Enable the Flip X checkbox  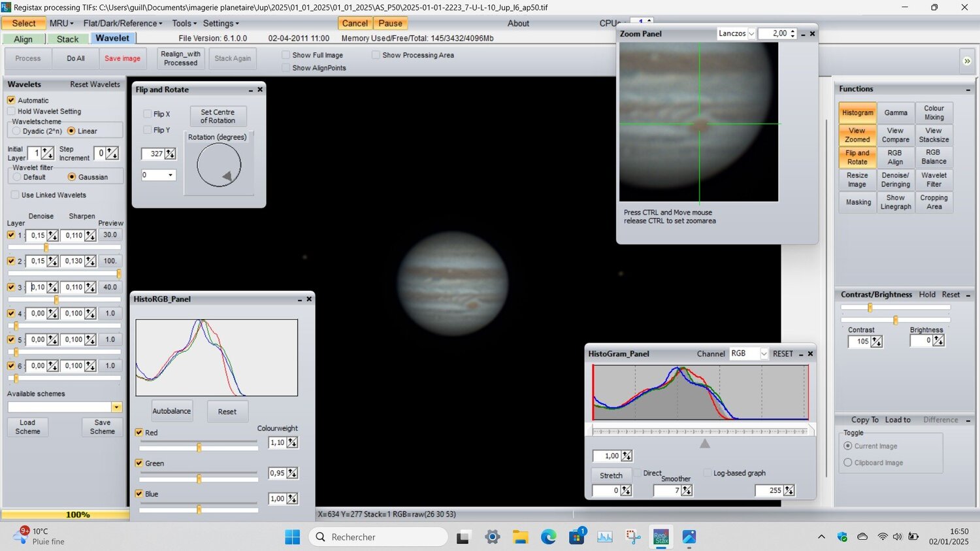click(148, 114)
